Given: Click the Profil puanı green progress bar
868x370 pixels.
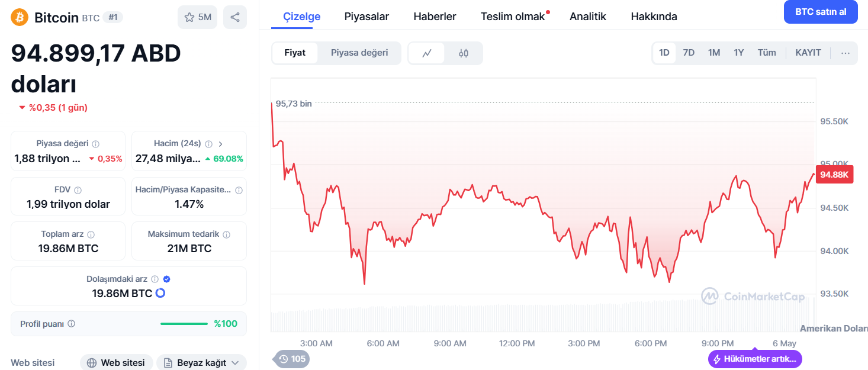Looking at the screenshot, I should (184, 324).
